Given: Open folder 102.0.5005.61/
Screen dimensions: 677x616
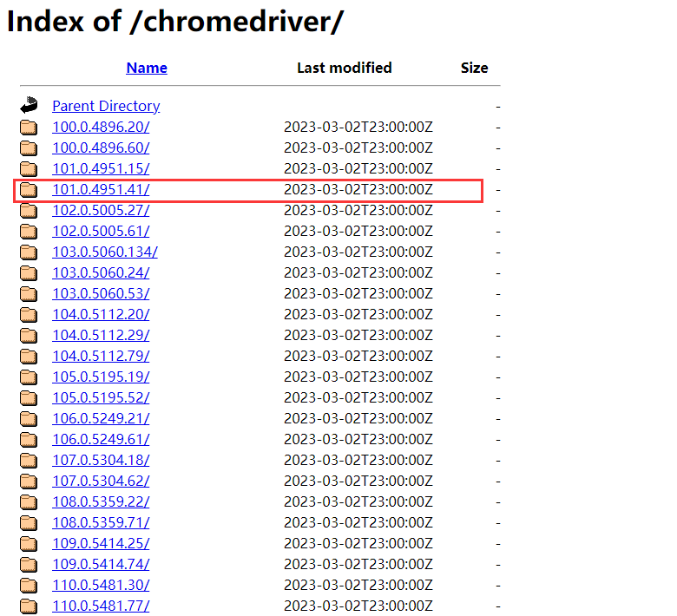Looking at the screenshot, I should (x=101, y=231).
